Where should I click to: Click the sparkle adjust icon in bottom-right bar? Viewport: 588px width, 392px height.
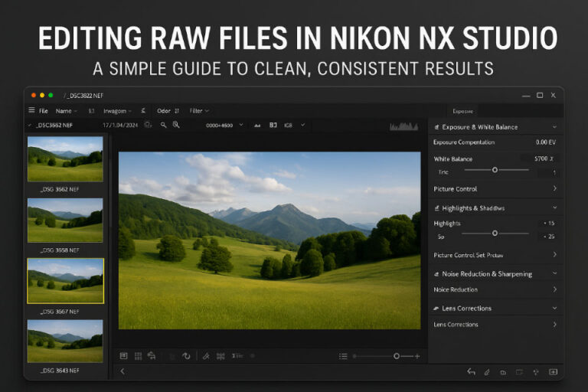coord(536,372)
